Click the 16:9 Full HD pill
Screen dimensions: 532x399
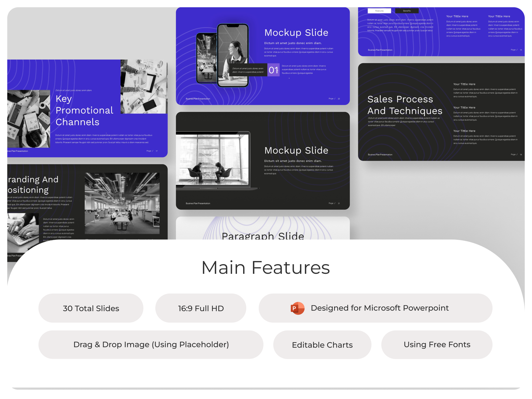[x=201, y=308]
